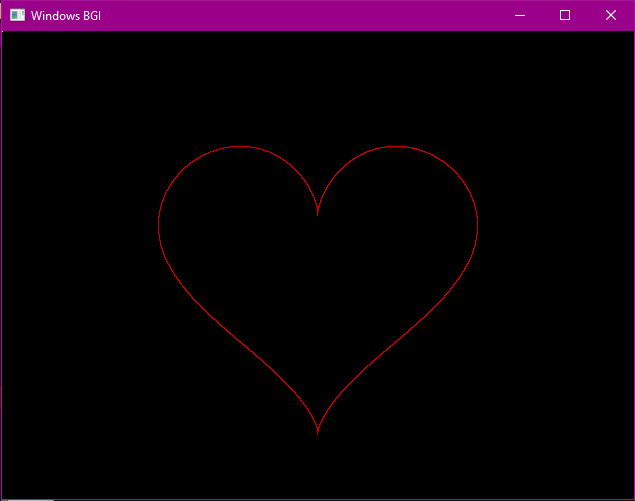
Task: Click the top of the heart's right lobe
Action: [397, 147]
